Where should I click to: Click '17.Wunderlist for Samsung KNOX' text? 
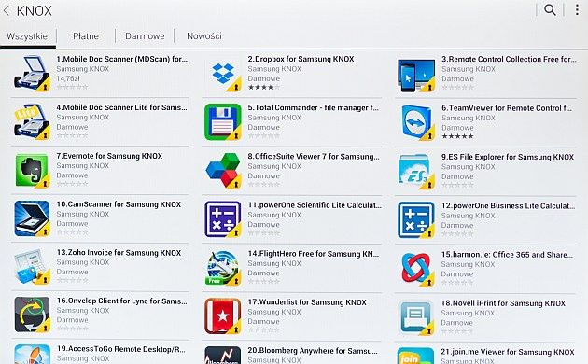307,302
